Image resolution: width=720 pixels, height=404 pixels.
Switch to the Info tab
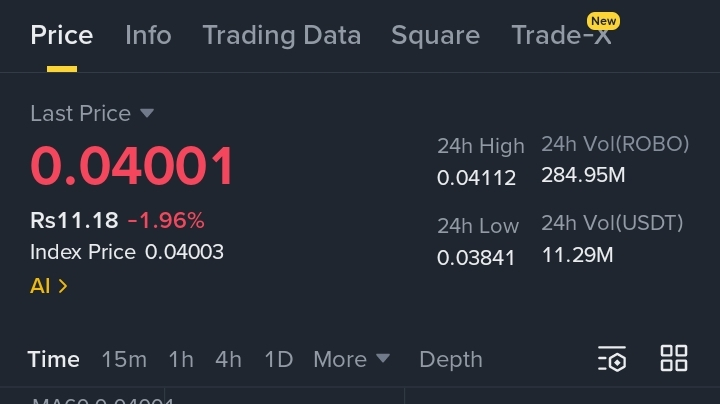point(148,35)
